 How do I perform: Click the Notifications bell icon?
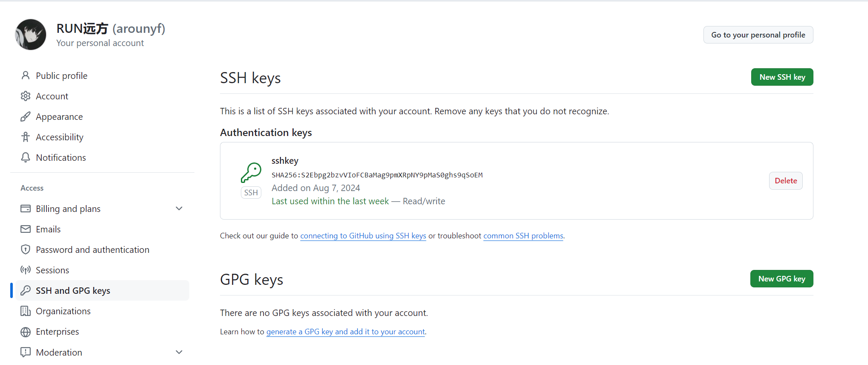pyautogui.click(x=26, y=157)
